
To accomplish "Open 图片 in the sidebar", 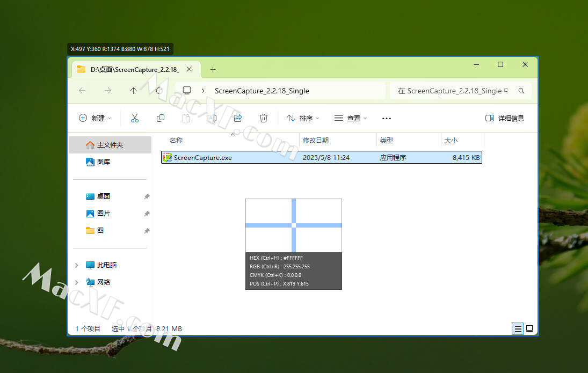I will pos(104,214).
